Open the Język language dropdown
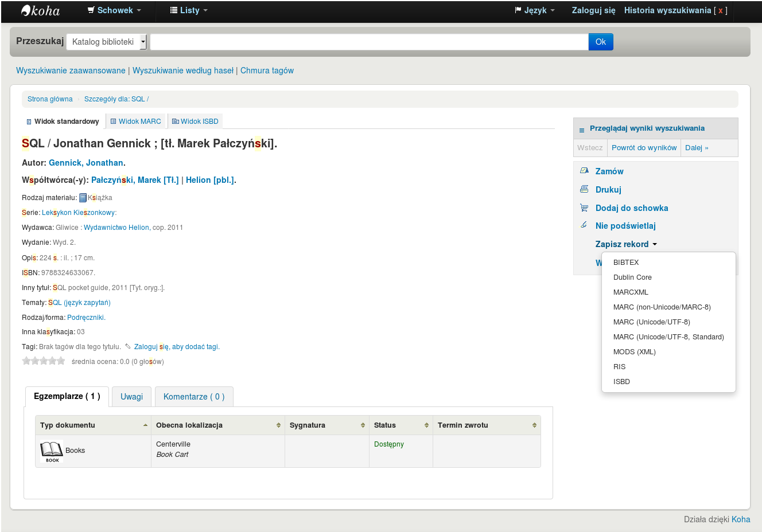 point(535,10)
